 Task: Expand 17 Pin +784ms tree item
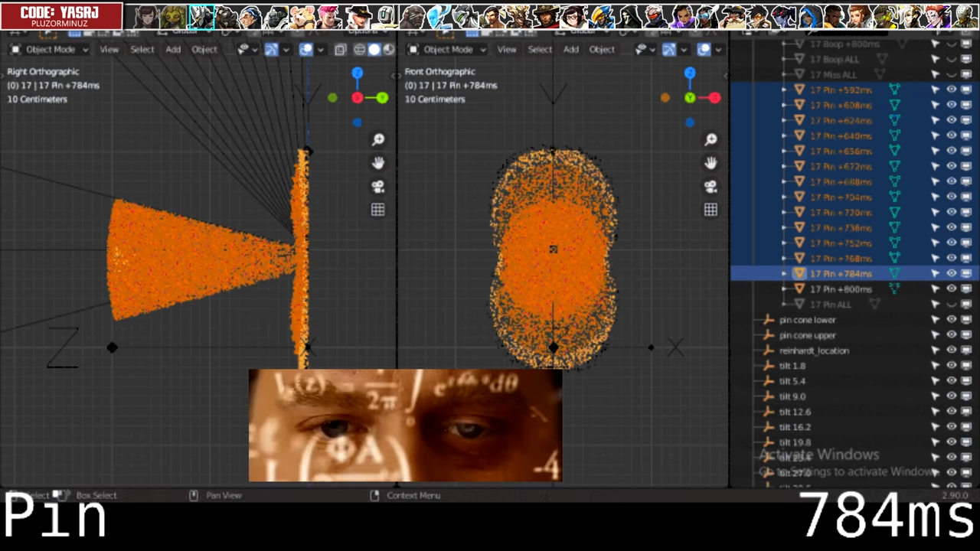click(x=783, y=273)
